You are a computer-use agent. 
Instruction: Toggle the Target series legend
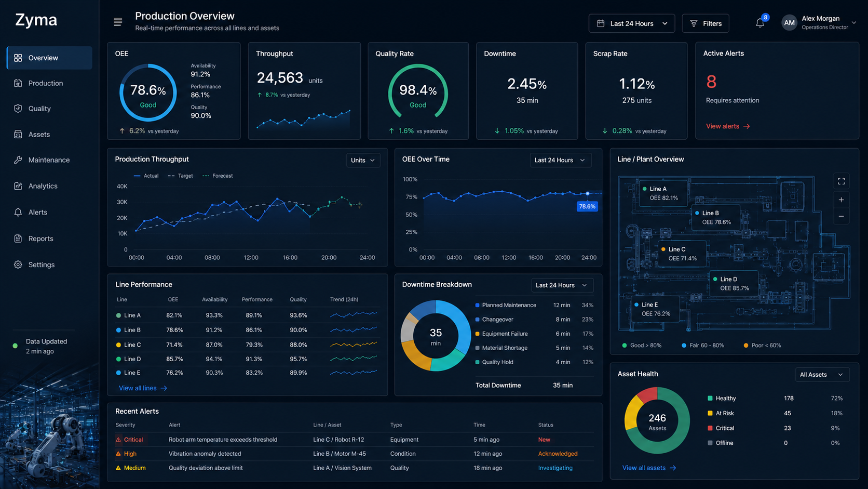tap(180, 176)
